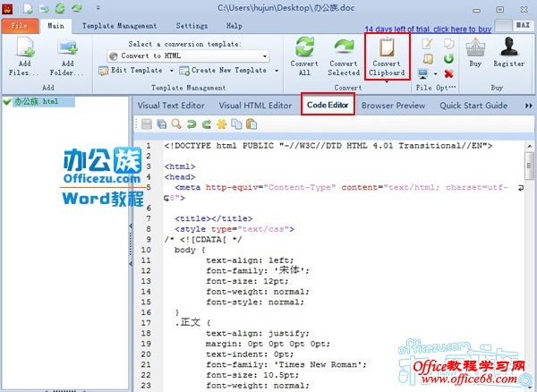Select the Code Editor tab
Image resolution: width=537 pixels, height=392 pixels.
click(x=328, y=105)
